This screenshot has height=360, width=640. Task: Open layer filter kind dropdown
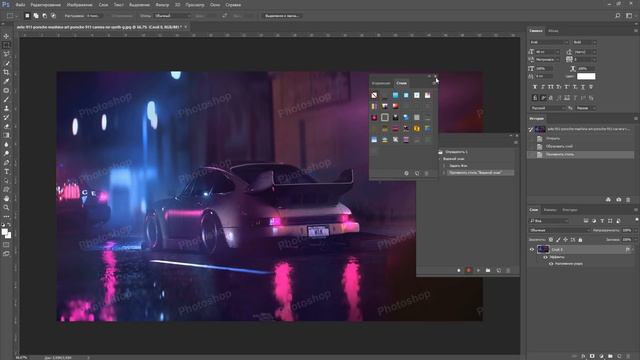(x=549, y=221)
